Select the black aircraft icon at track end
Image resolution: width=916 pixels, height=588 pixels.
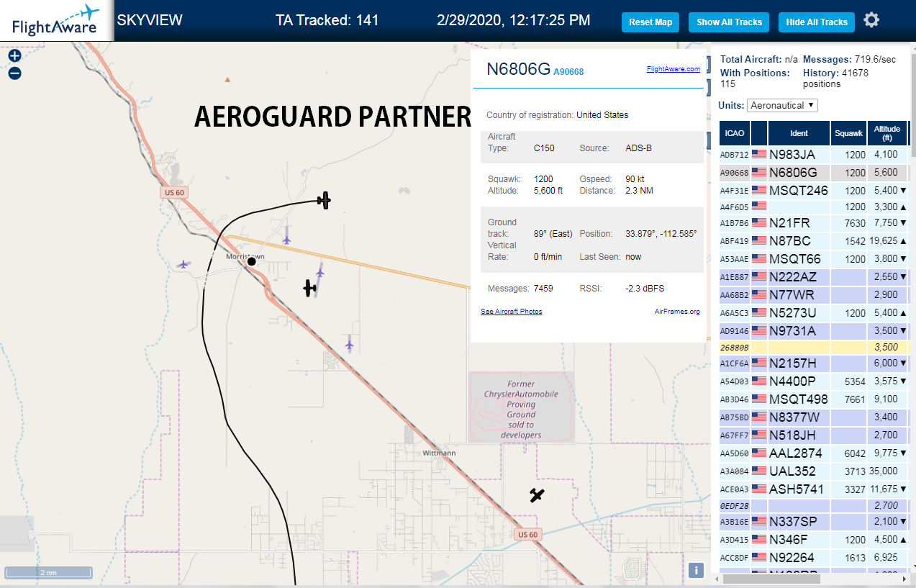(x=325, y=200)
